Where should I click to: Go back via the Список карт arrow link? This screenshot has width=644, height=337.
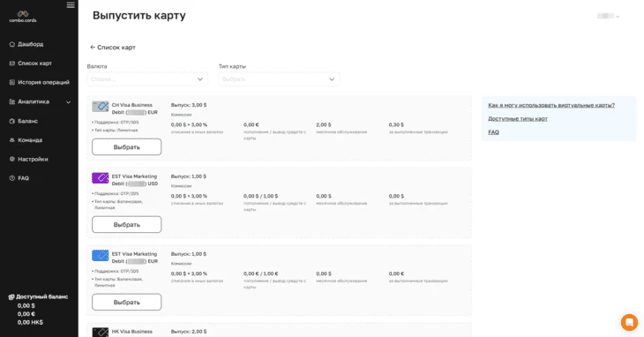(x=113, y=48)
